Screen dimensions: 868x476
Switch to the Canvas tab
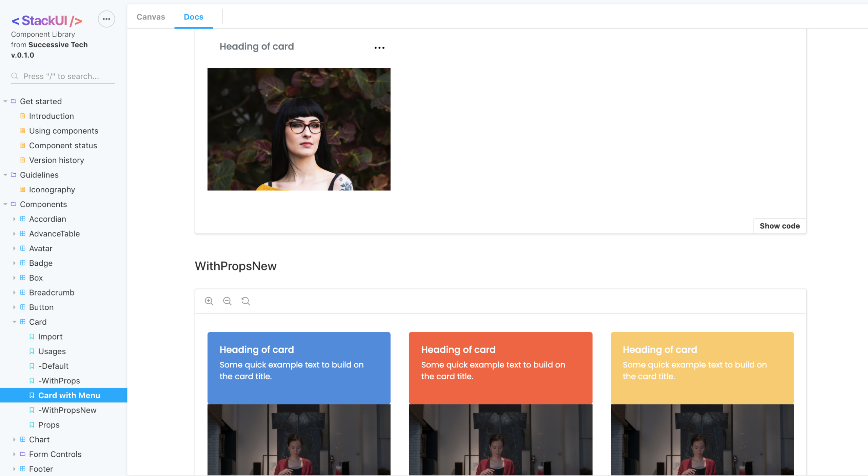coord(151,17)
